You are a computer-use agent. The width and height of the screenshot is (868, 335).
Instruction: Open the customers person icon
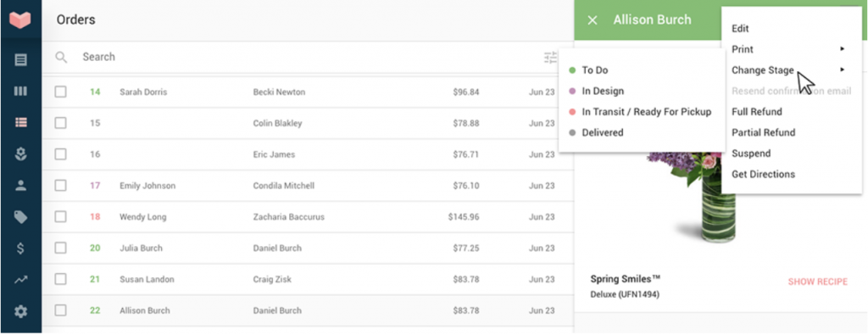point(20,186)
